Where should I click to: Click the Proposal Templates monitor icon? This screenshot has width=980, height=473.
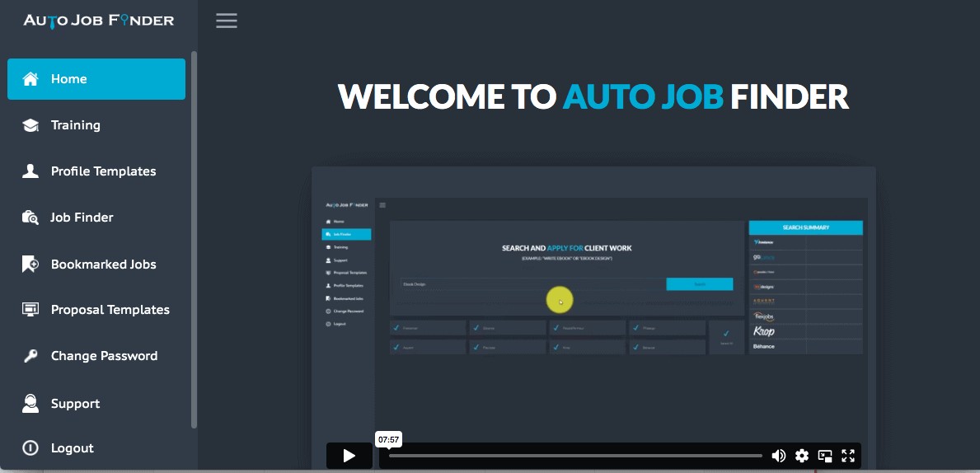pos(30,309)
